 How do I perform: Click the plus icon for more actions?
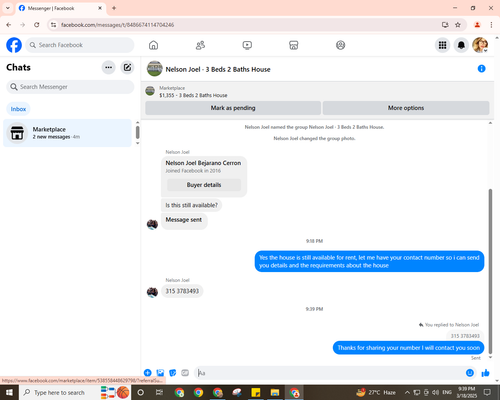(148, 373)
